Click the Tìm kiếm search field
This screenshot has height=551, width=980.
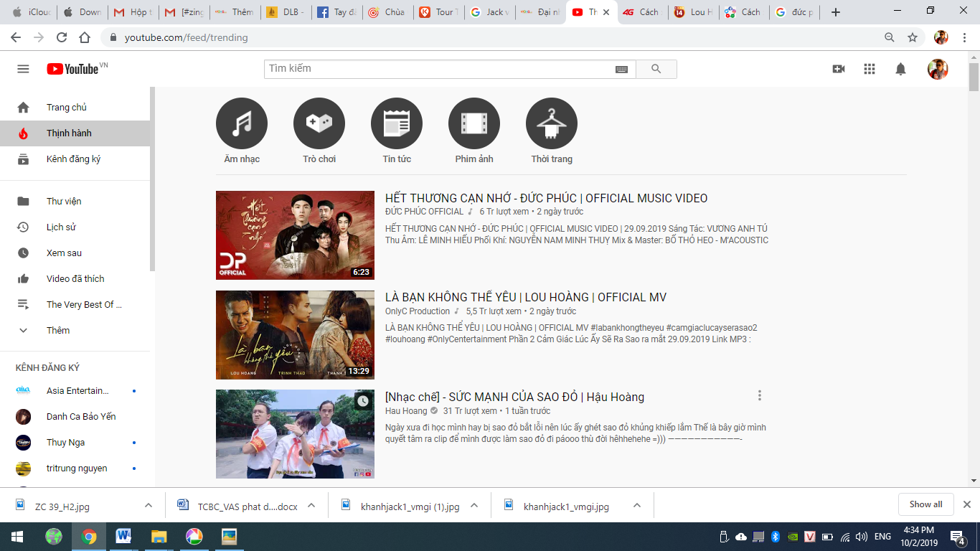pyautogui.click(x=439, y=69)
